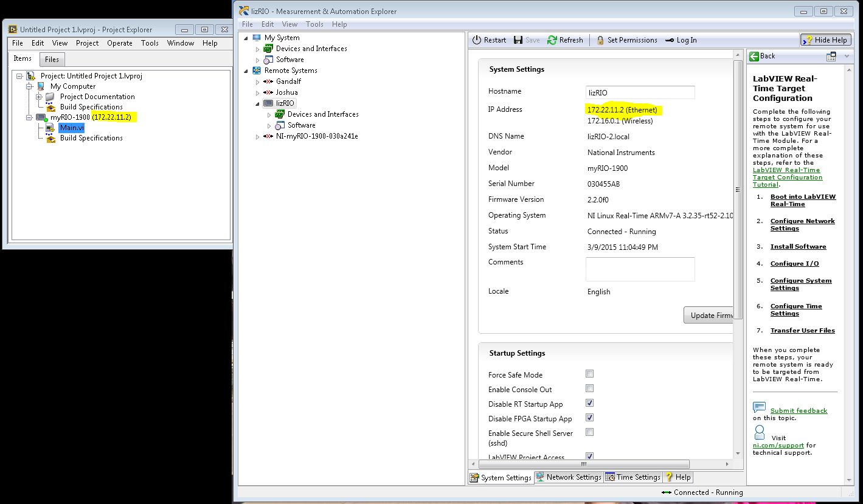Switch to the Time Settings tab
Screen dimensions: 863x504
pos(633,477)
